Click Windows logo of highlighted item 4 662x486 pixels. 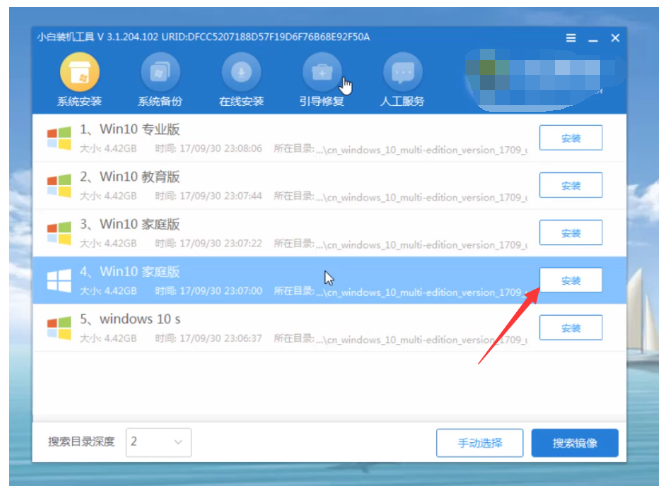pyautogui.click(x=59, y=280)
